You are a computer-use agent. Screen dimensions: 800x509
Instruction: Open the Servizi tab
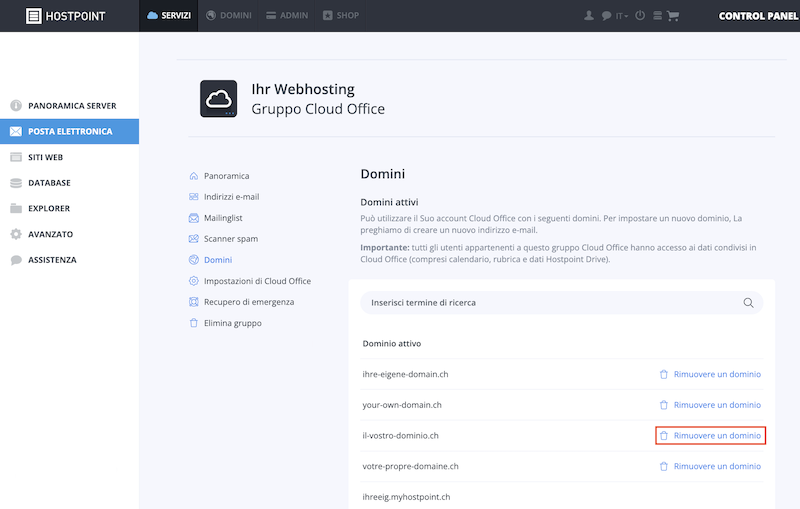(169, 15)
